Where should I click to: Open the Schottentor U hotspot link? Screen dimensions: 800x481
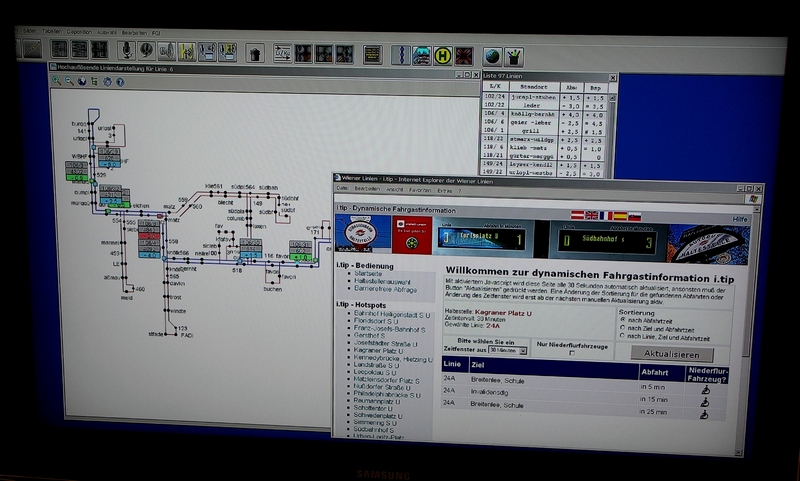(373, 408)
